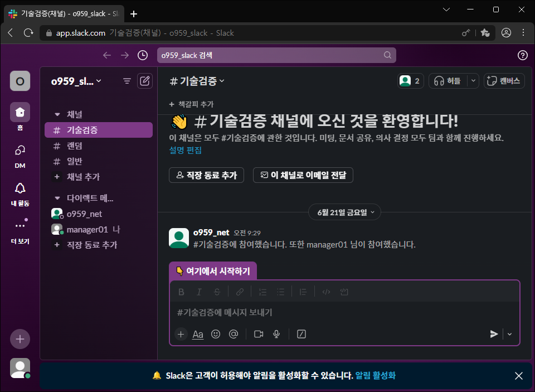The height and width of the screenshot is (392, 535).
Task: Start a huddle (허들)
Action: (448, 81)
